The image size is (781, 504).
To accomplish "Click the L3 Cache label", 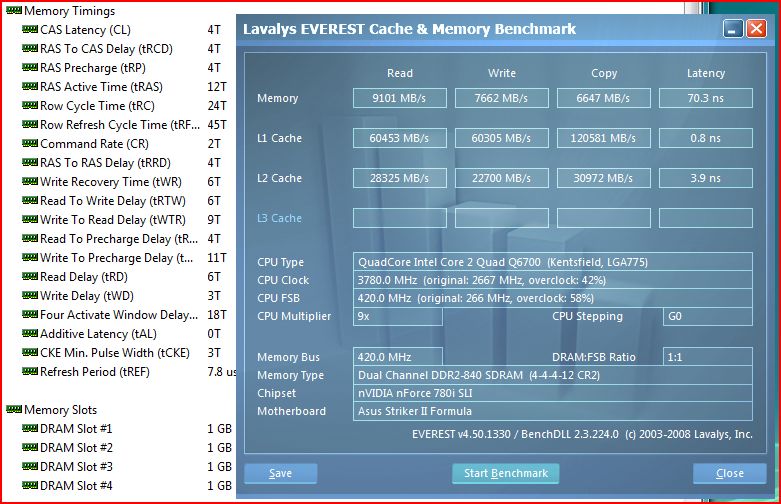I will 279,218.
